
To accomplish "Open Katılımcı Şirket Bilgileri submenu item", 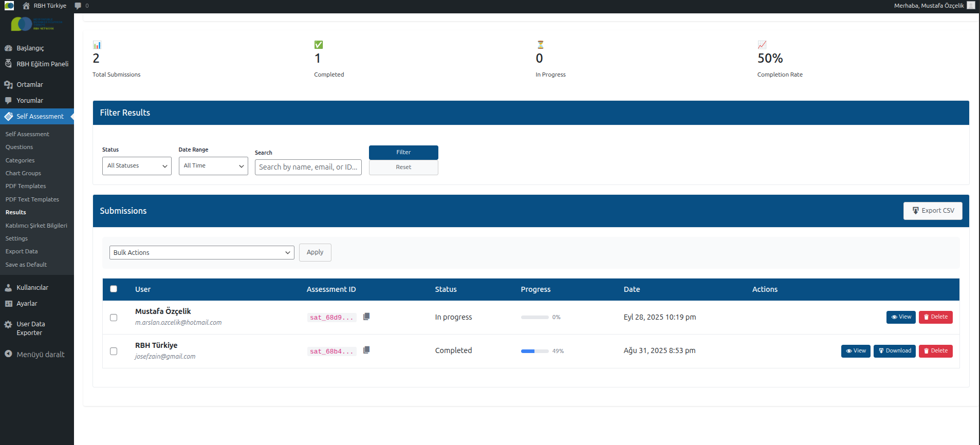I will (37, 226).
